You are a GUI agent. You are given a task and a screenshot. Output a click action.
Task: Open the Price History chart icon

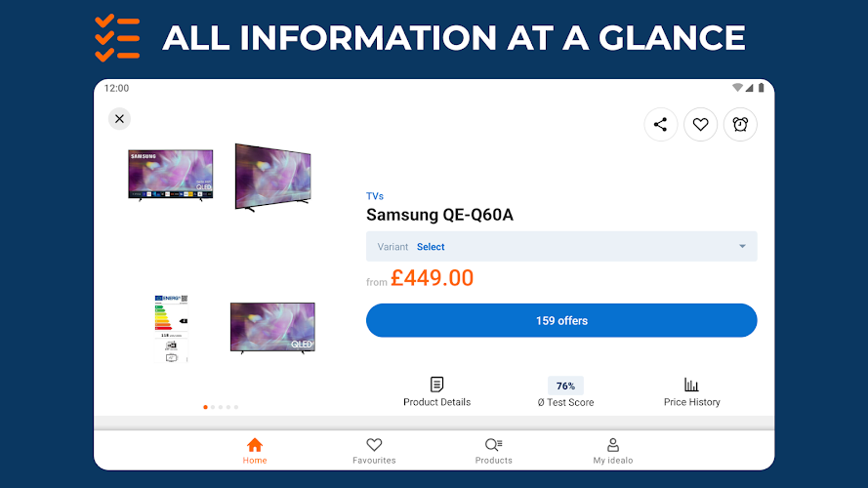tap(691, 385)
